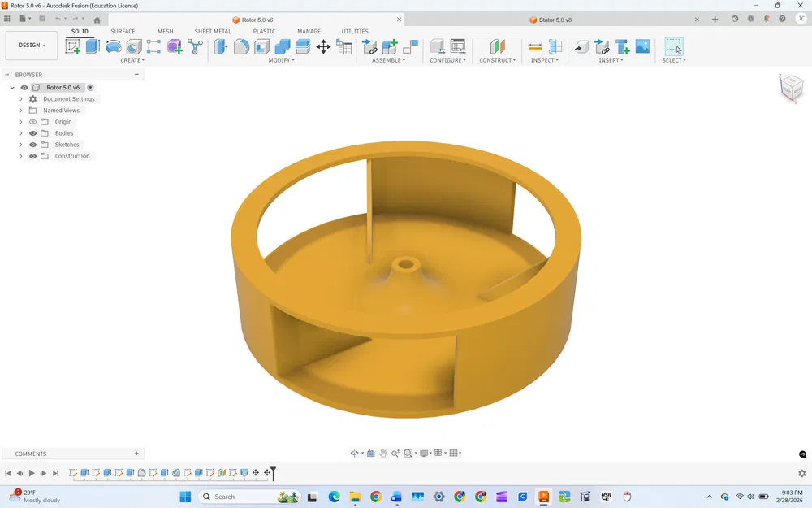This screenshot has width=812, height=508.
Task: Click the Windows taskbar Search box
Action: coord(248,497)
